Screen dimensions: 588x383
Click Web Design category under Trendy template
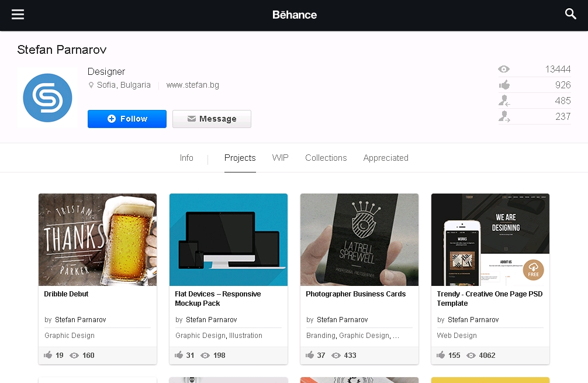457,336
